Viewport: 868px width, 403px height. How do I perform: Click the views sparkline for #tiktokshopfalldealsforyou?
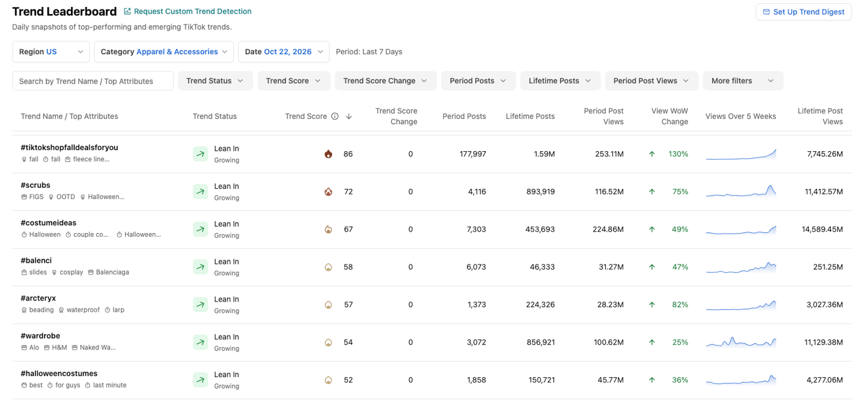(x=741, y=154)
